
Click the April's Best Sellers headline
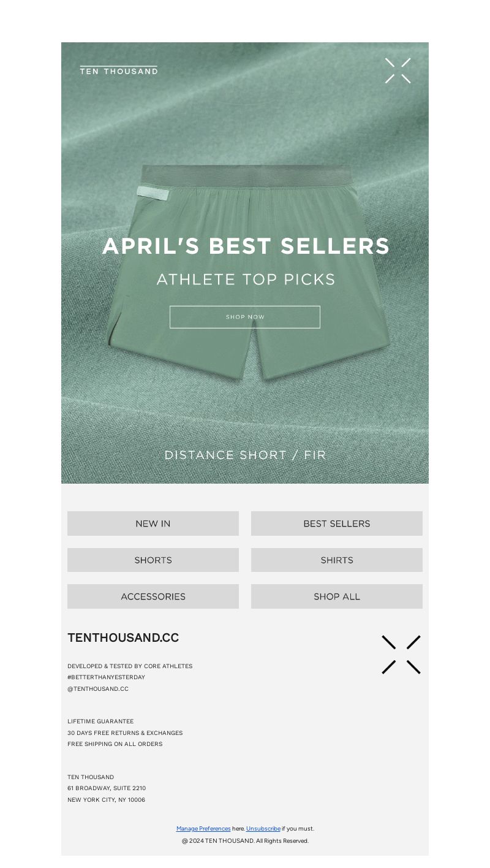246,246
